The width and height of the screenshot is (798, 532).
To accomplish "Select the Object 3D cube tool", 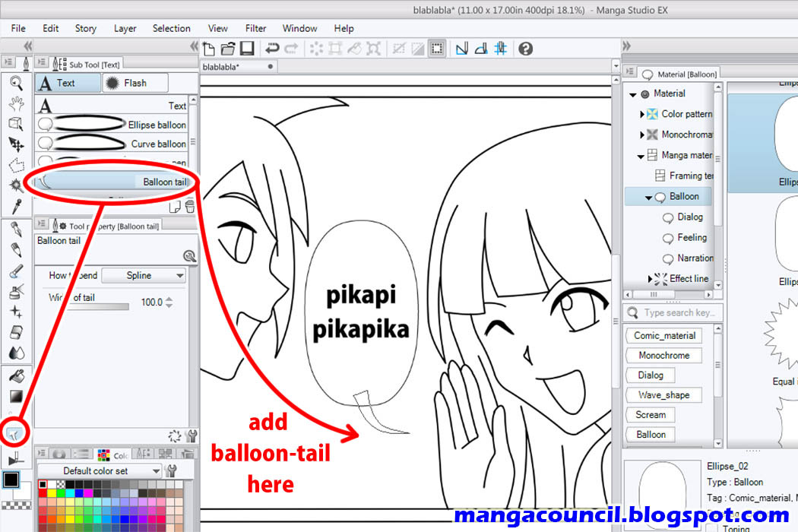I will click(16, 124).
